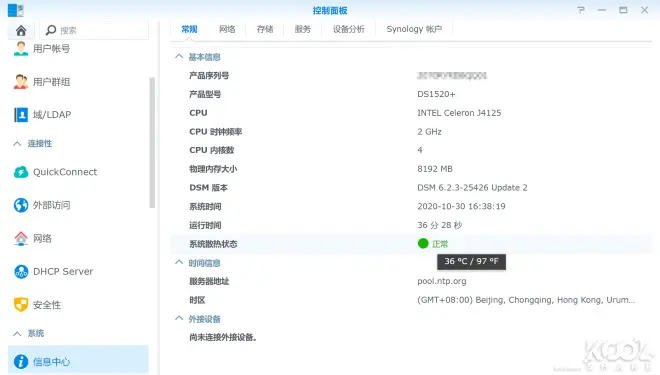Screen dimensions: 660x375
Task: Collapse the 基本信息 section
Action: pos(179,56)
